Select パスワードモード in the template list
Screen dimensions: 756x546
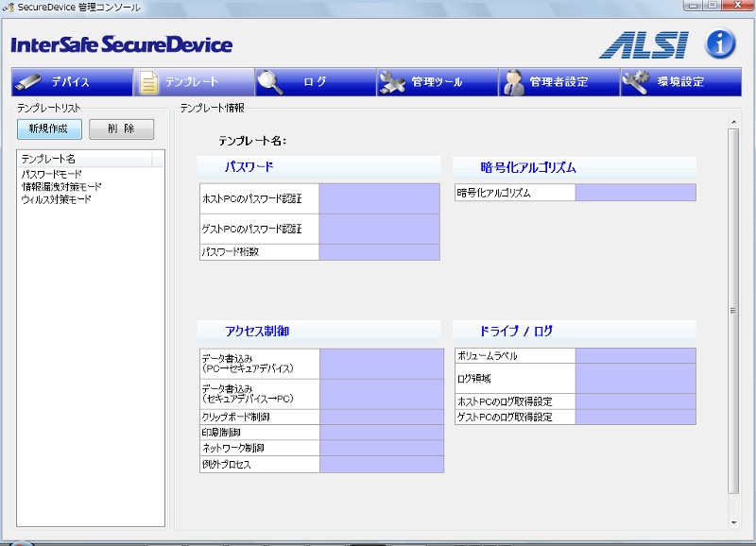(x=52, y=174)
